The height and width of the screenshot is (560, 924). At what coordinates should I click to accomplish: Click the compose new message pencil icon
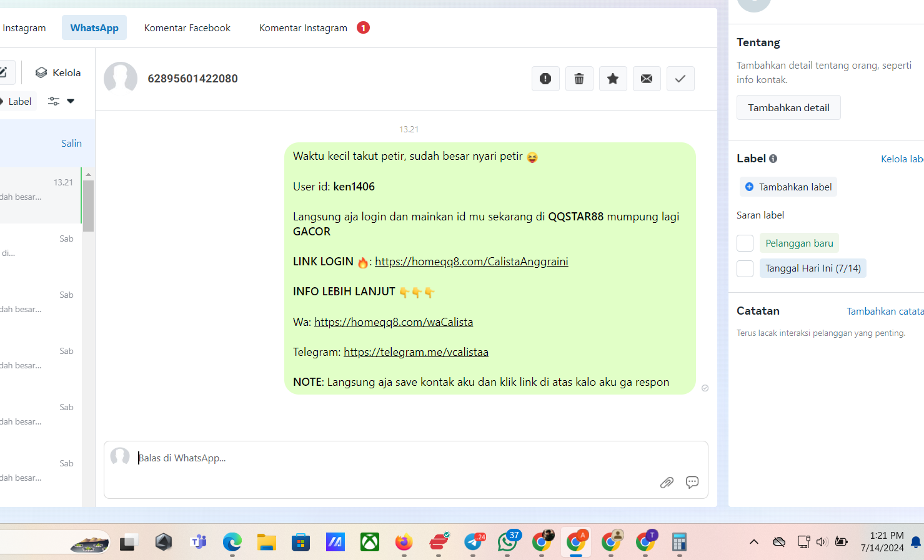point(4,72)
